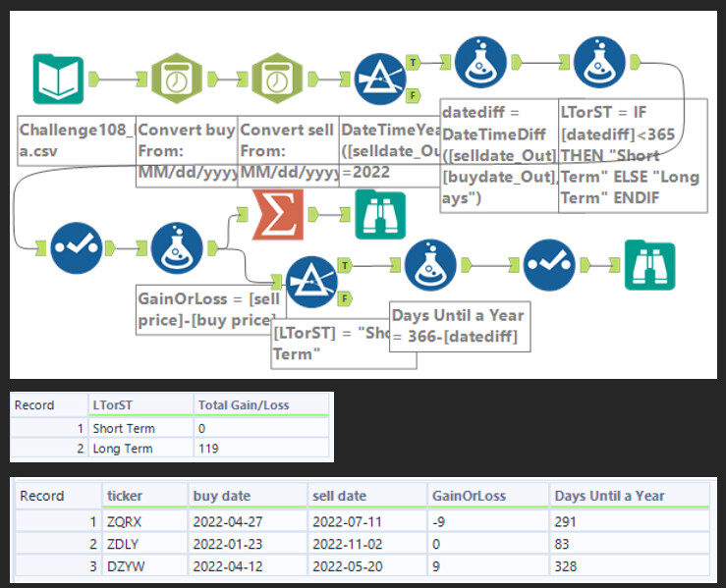Click the GainOrLoss column header
726x588 pixels.
(488, 496)
